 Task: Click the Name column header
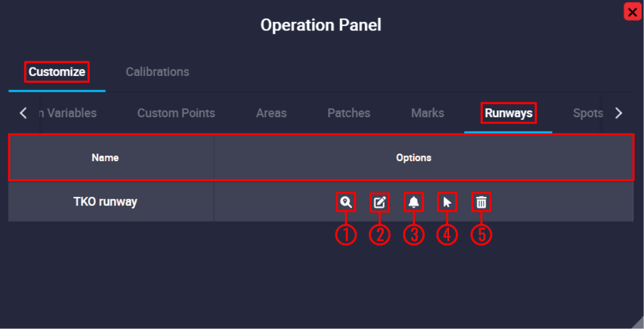pyautogui.click(x=105, y=158)
